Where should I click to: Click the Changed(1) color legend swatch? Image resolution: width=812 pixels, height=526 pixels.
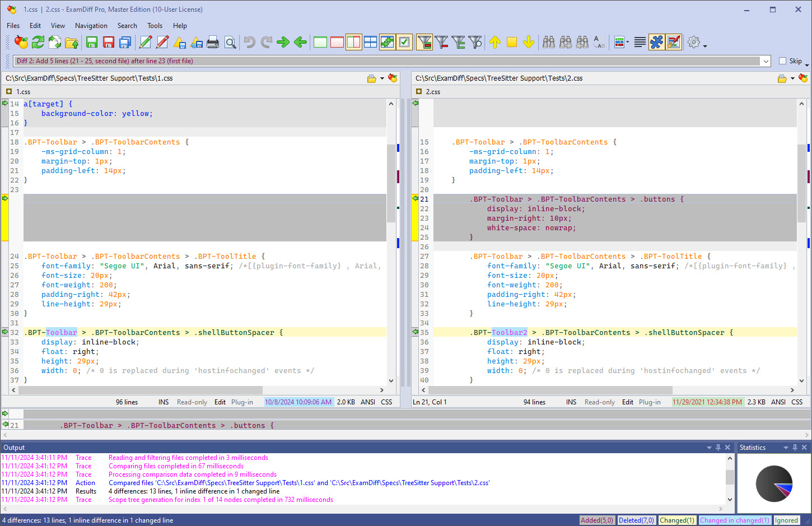(676, 520)
